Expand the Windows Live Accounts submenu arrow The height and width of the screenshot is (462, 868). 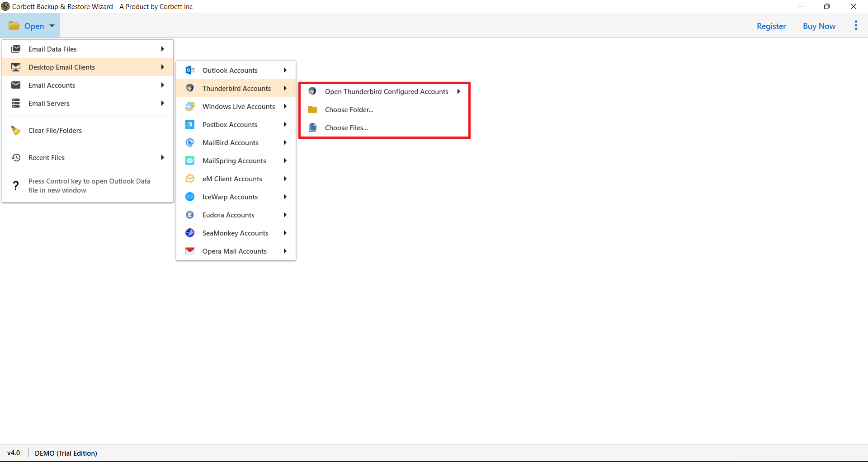click(285, 106)
